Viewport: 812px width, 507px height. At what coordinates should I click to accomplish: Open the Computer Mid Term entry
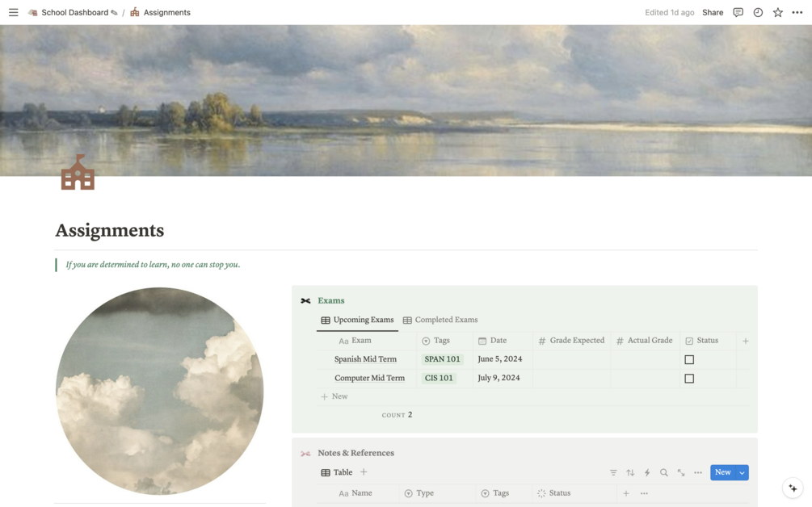[370, 378]
